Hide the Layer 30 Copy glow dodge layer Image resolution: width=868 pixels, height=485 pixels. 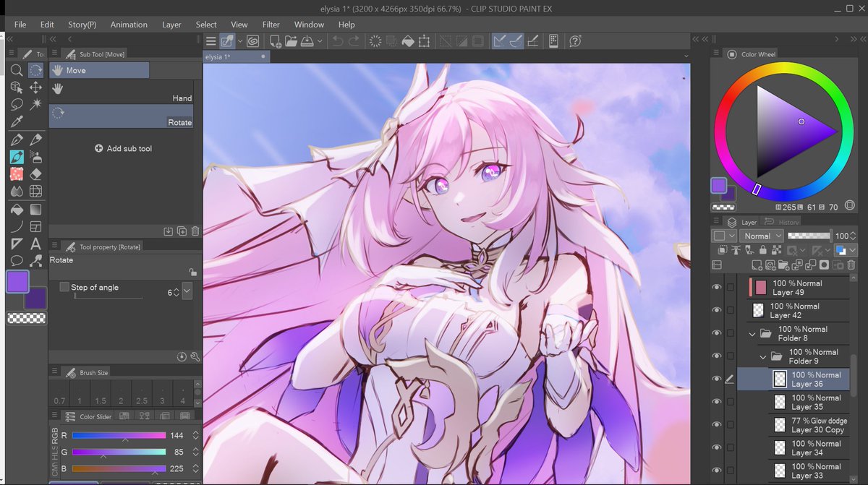717,425
